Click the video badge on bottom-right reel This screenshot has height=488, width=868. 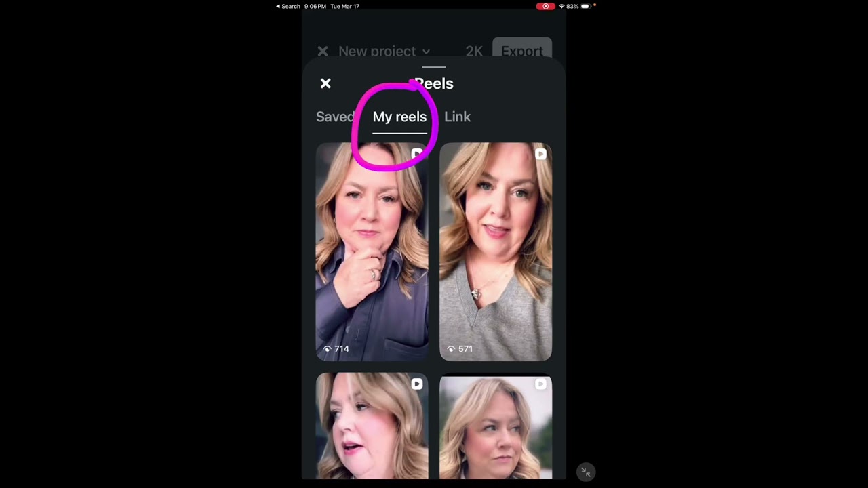click(540, 384)
